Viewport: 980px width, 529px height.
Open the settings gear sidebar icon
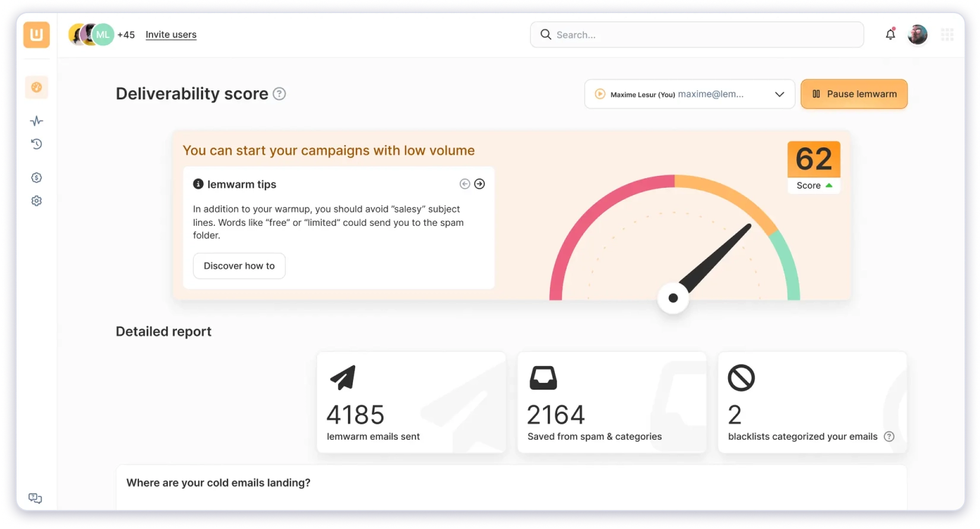[36, 201]
